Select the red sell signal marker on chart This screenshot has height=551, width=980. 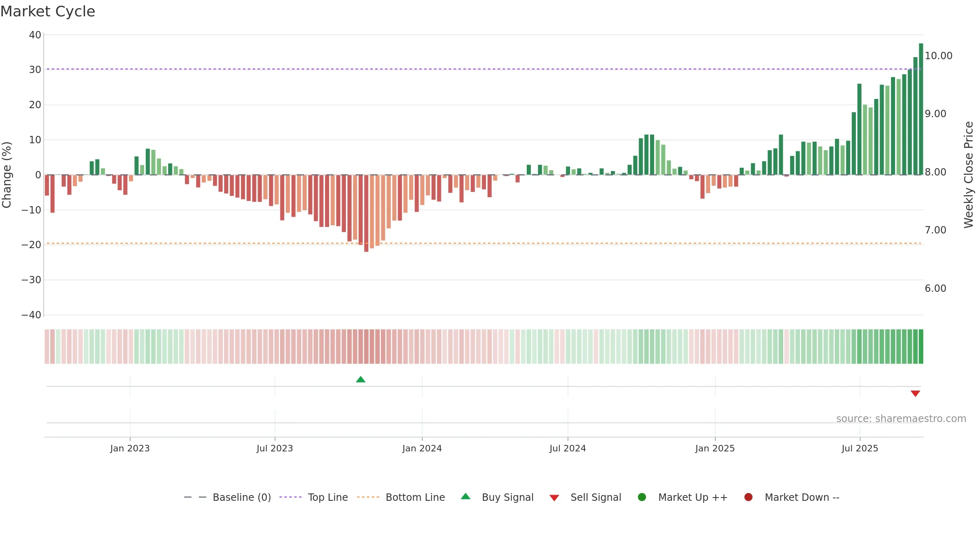click(915, 393)
